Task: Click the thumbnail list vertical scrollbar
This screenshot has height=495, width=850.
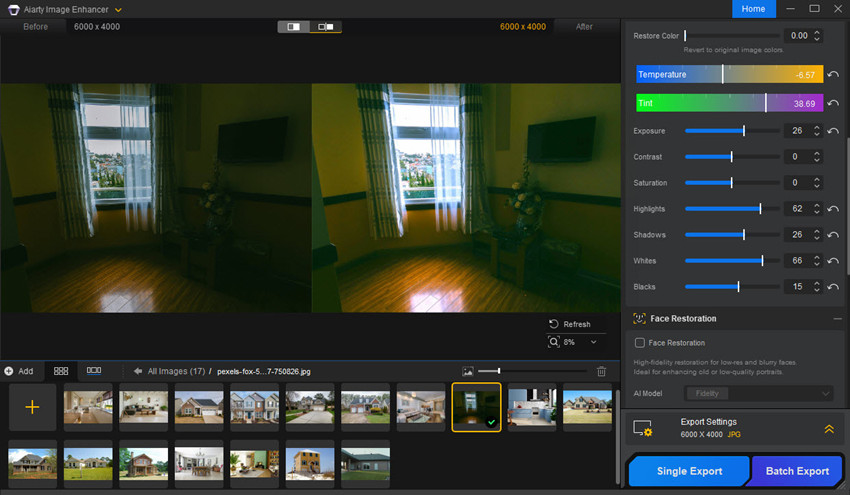Action: [617, 436]
